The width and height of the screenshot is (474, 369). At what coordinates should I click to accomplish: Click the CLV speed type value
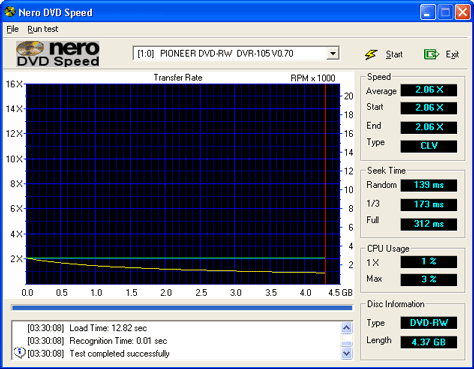(429, 146)
